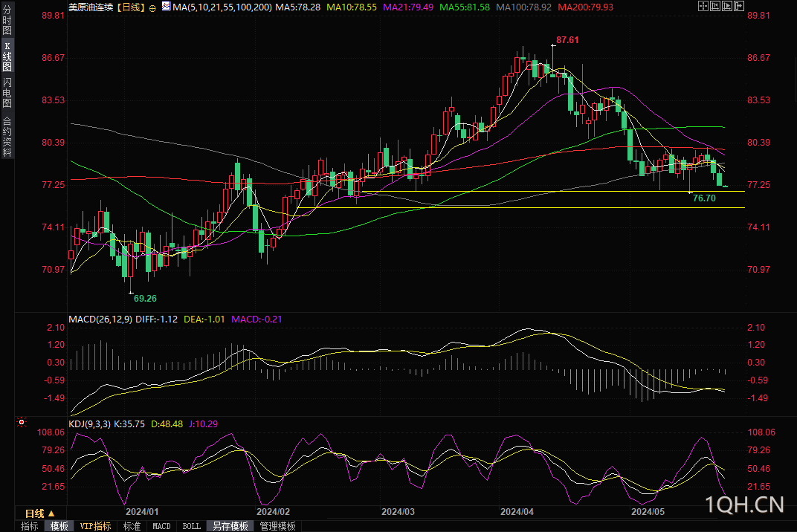
Task: Click the DIFF:-1.12 value
Action: pyautogui.click(x=157, y=319)
